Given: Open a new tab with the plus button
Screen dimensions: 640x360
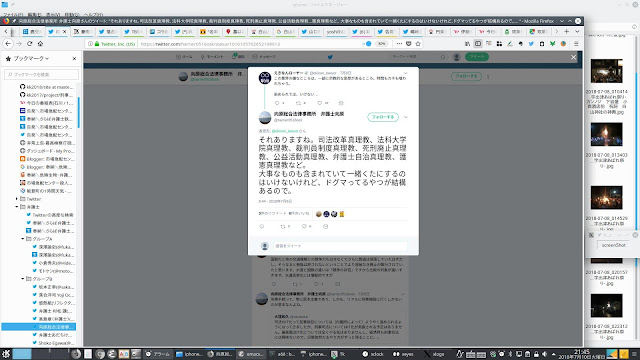Looking at the screenshot, I should [x=567, y=31].
